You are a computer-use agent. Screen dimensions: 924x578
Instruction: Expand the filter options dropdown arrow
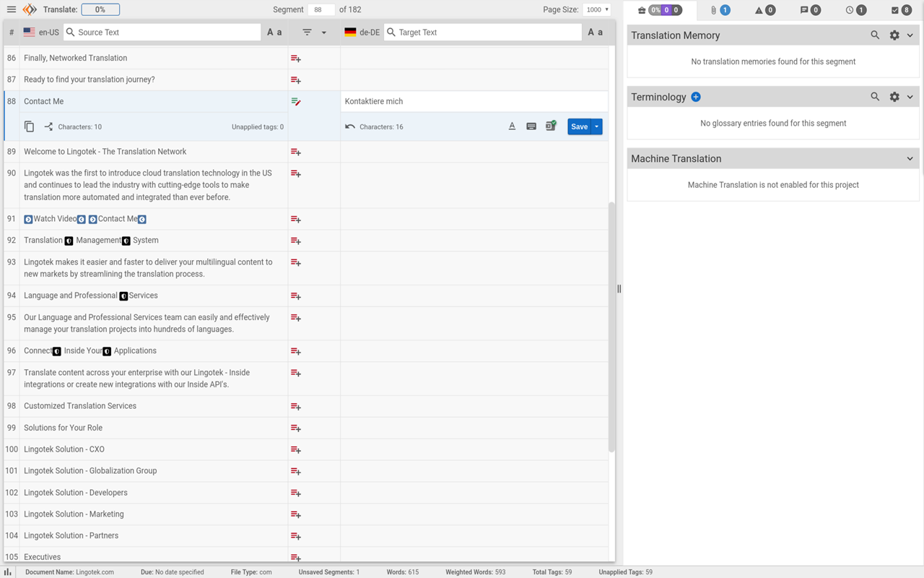(x=324, y=33)
